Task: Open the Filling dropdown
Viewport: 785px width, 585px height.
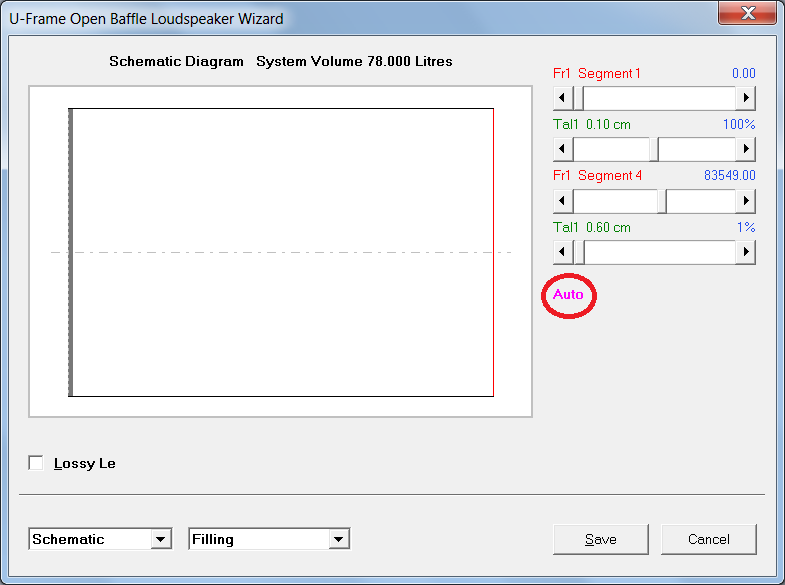Action: point(338,539)
